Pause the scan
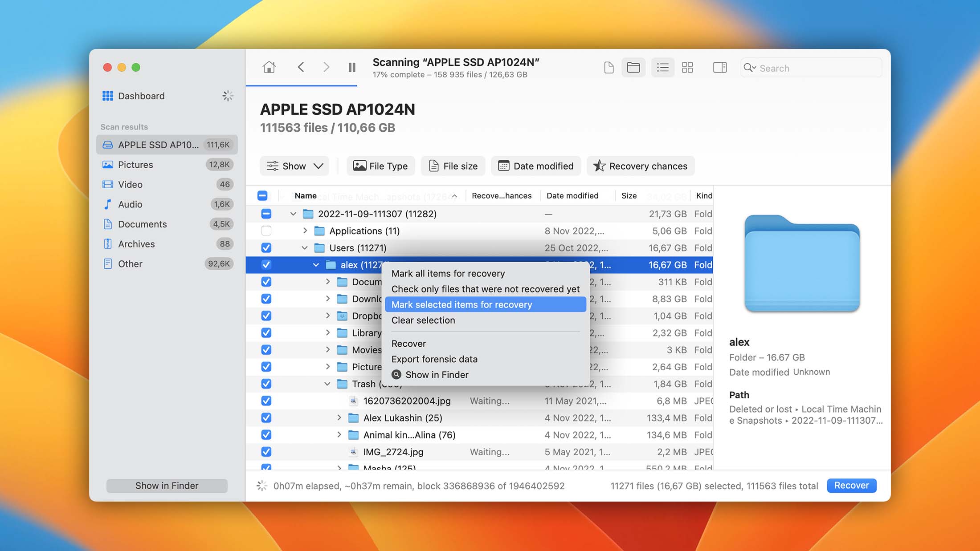Viewport: 980px width, 551px height. pyautogui.click(x=352, y=68)
